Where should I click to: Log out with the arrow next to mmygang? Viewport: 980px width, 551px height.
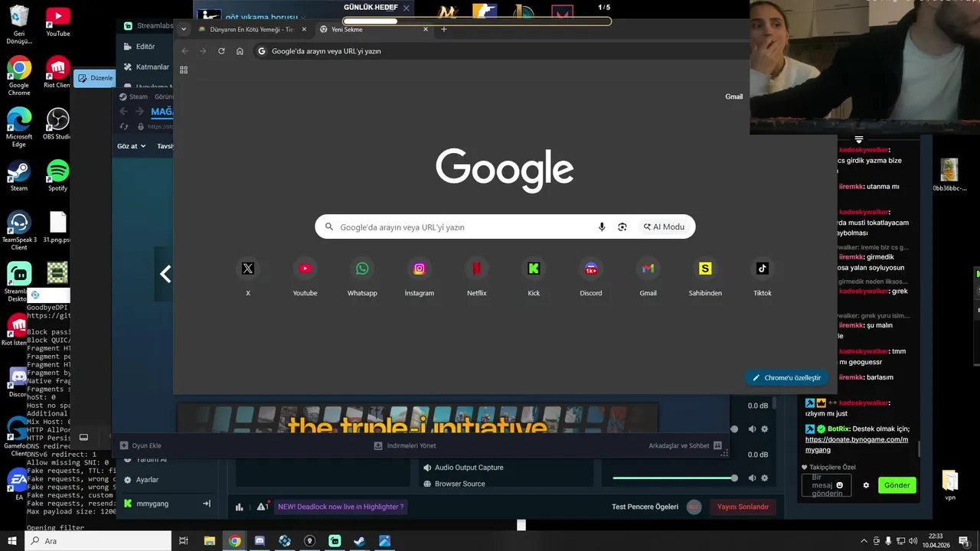coord(206,504)
